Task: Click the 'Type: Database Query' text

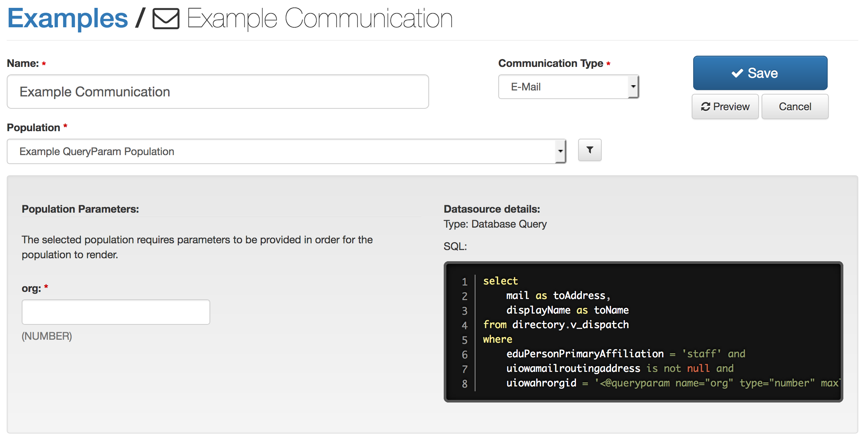Action: click(495, 224)
